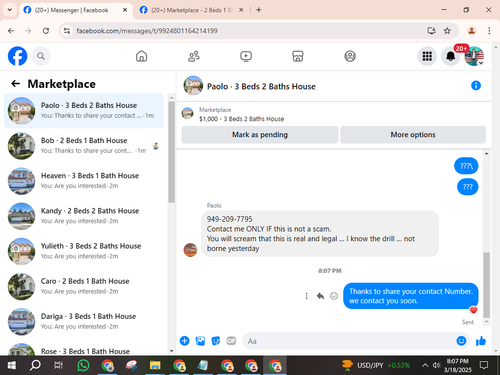Attach a file with the photo icon
This screenshot has width=500, height=375.
click(x=200, y=341)
